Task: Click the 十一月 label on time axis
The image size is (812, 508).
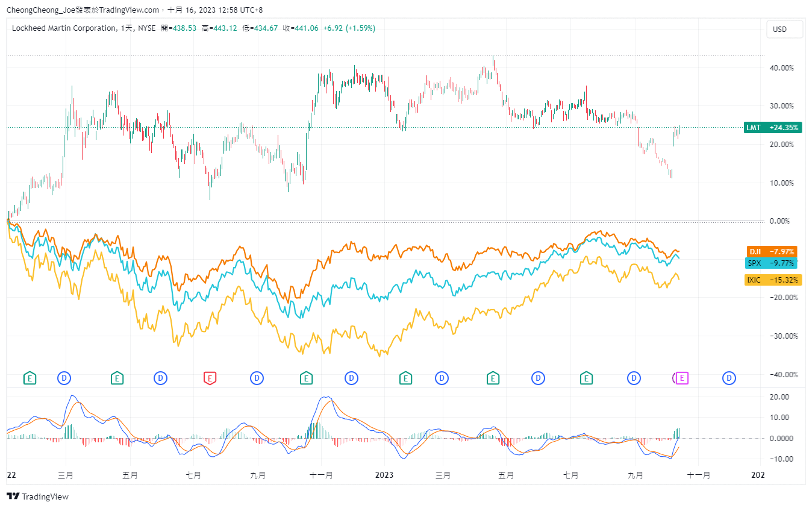Action: [x=321, y=475]
